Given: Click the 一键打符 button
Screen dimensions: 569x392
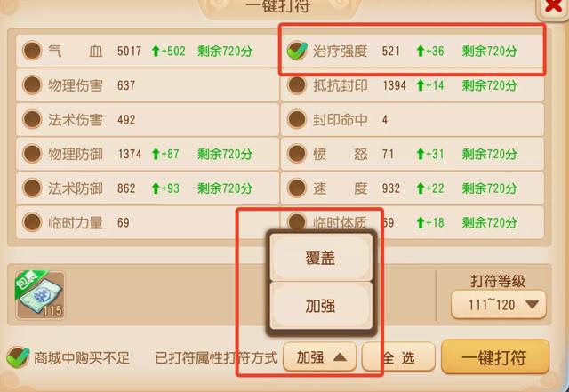Looking at the screenshot, I should pyautogui.click(x=494, y=357).
